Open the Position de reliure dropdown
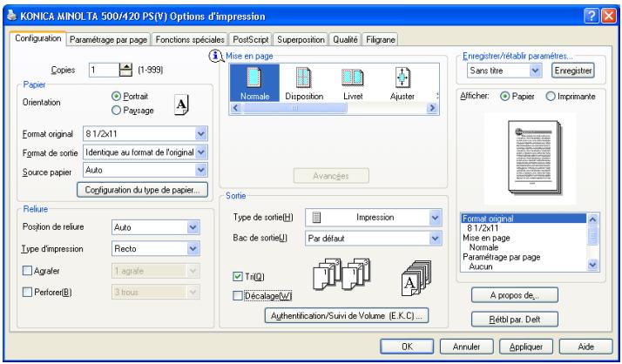Screen dimensions: 622x364 pos(155,227)
